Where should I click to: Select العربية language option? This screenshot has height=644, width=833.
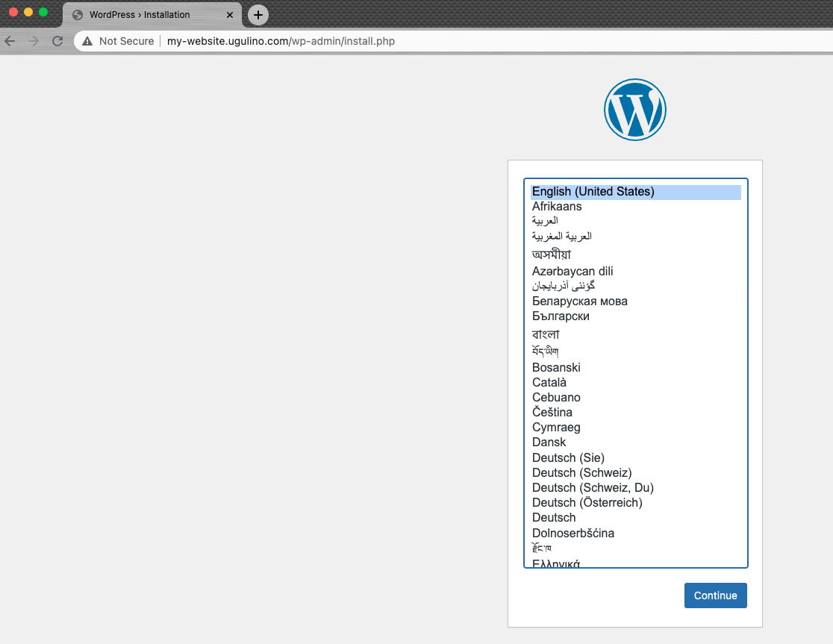pos(636,221)
